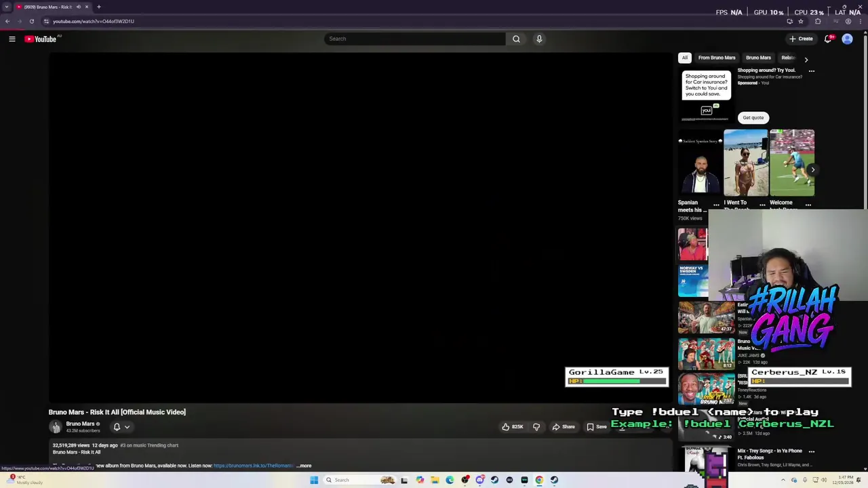Select the All filter chip
This screenshot has height=488, width=868.
[685, 58]
